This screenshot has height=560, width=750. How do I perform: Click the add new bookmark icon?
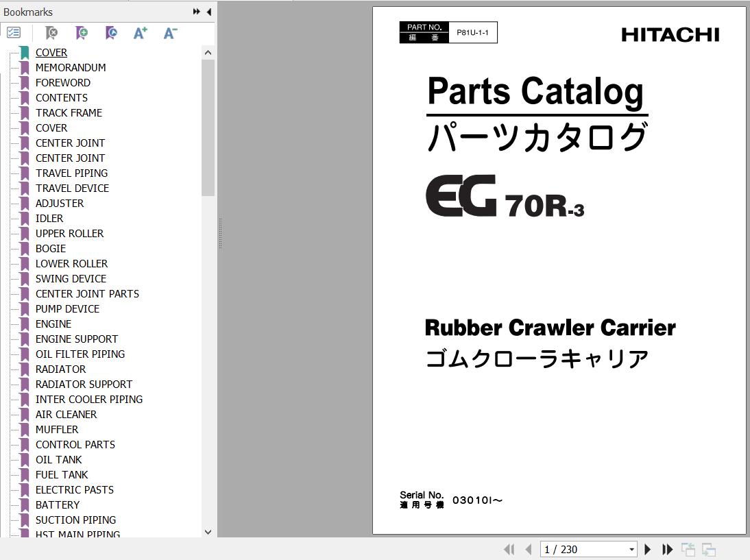[82, 32]
